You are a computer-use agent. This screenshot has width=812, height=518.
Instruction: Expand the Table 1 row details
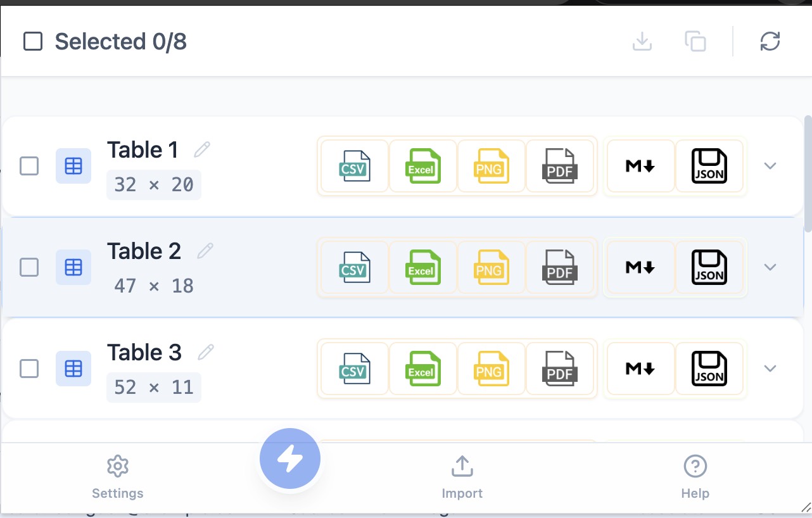[770, 166]
